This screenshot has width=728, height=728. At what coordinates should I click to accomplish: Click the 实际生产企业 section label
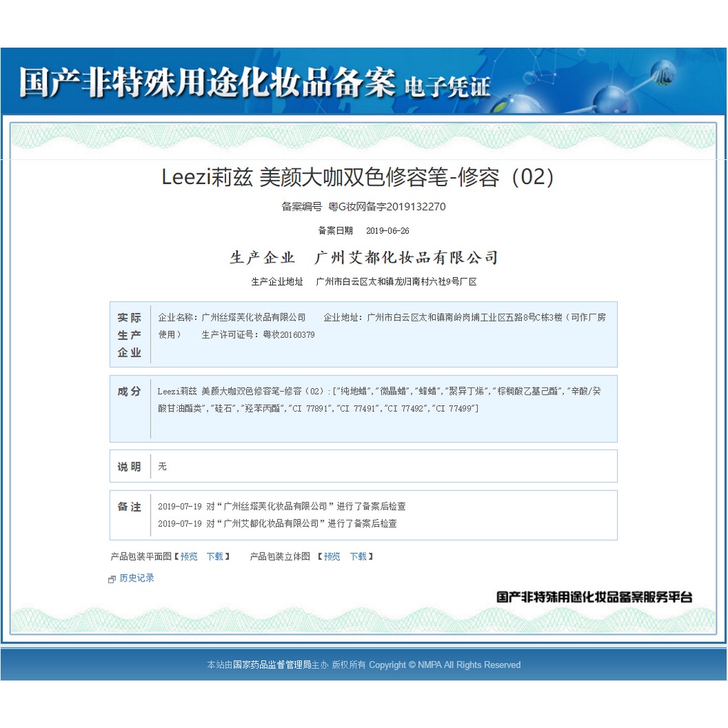[129, 335]
